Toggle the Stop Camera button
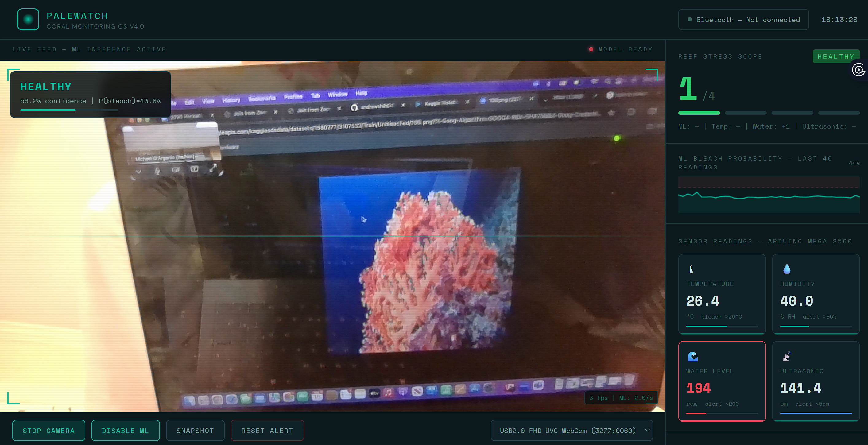The image size is (868, 445). 48,431
